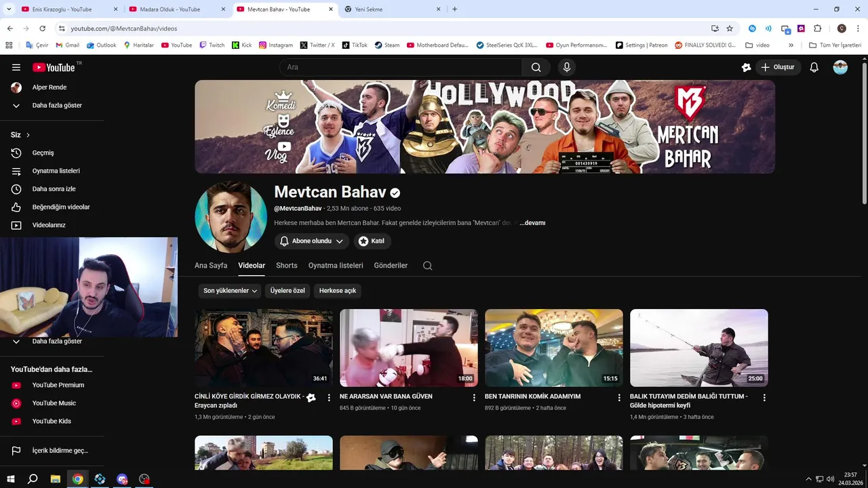Open the Abone olundu subscription dropdown
This screenshot has width=868, height=488.
click(x=312, y=241)
